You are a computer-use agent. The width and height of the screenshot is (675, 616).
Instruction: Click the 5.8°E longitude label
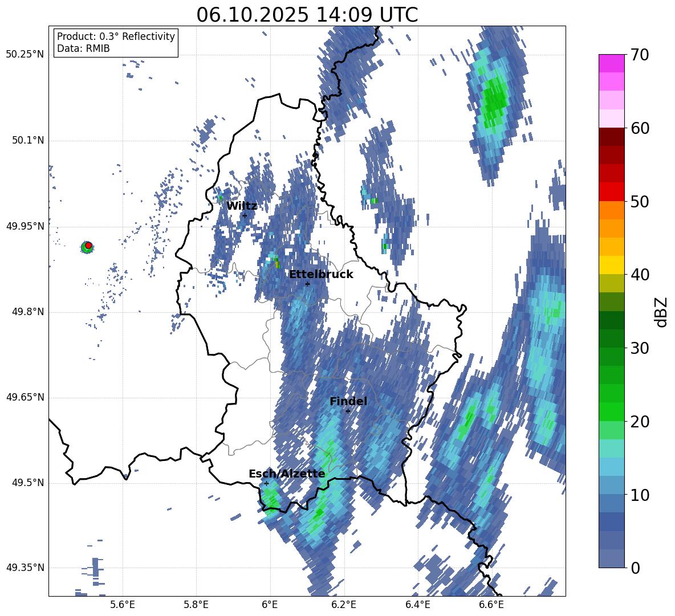197,605
